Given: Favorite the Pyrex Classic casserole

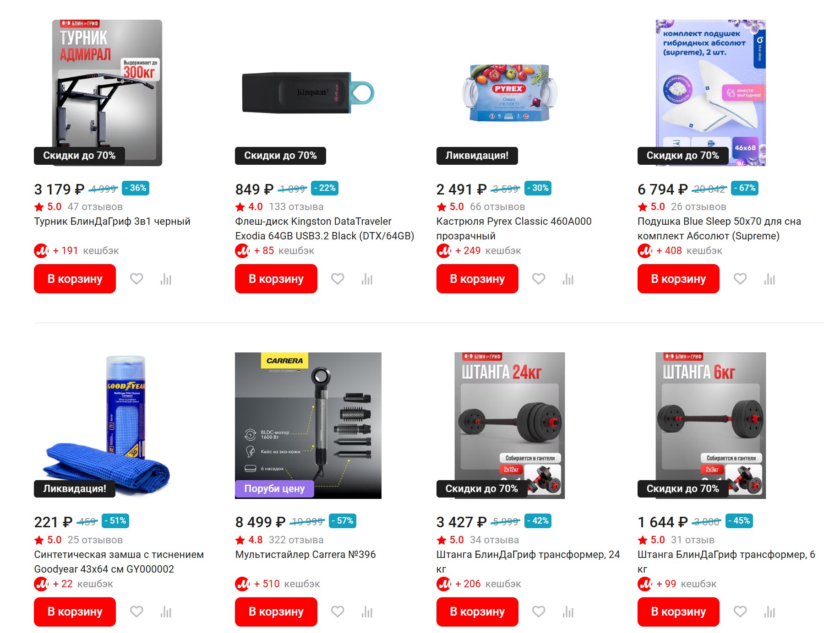Looking at the screenshot, I should (539, 279).
